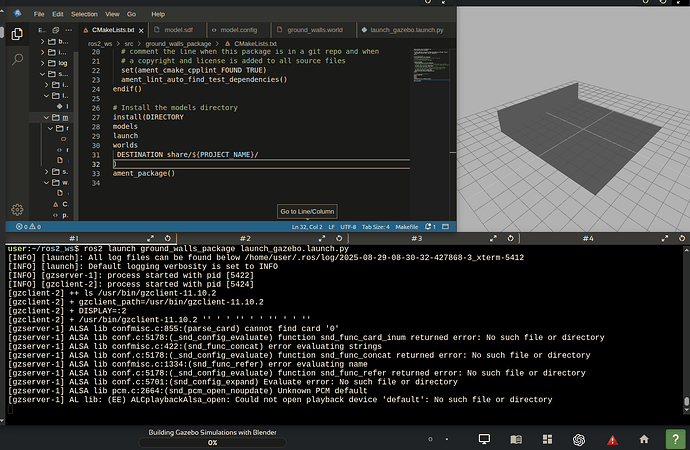Open the Search view in activity bar
Screen dimensions: 690x450
(17, 58)
